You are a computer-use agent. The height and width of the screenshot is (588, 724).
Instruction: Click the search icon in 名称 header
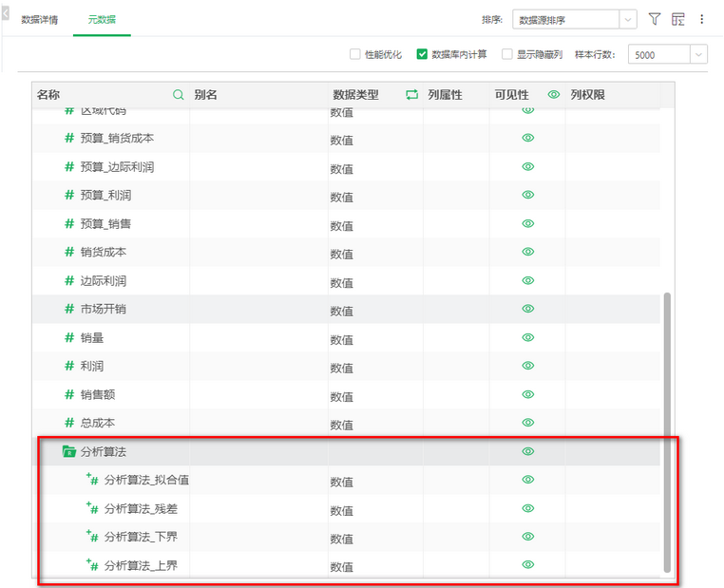point(179,95)
